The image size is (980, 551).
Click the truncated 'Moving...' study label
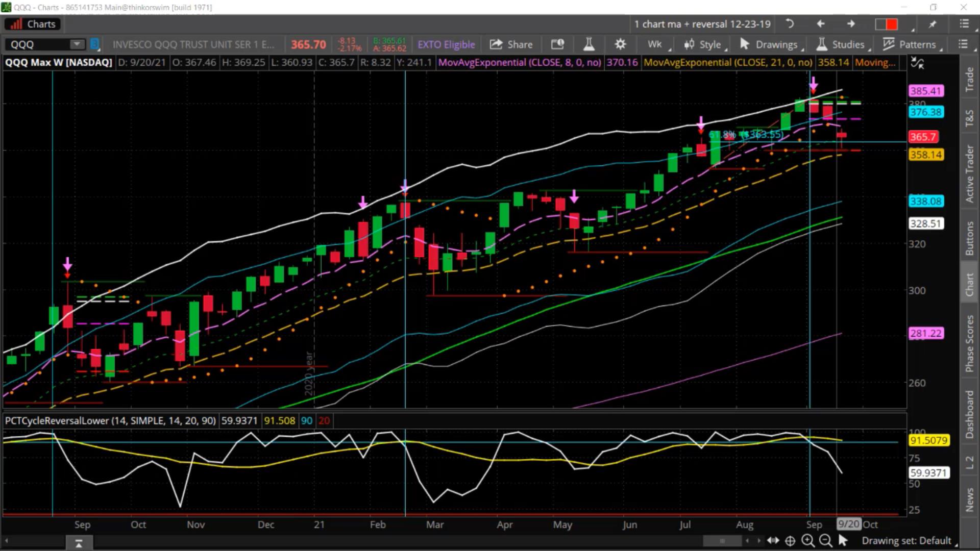(875, 63)
